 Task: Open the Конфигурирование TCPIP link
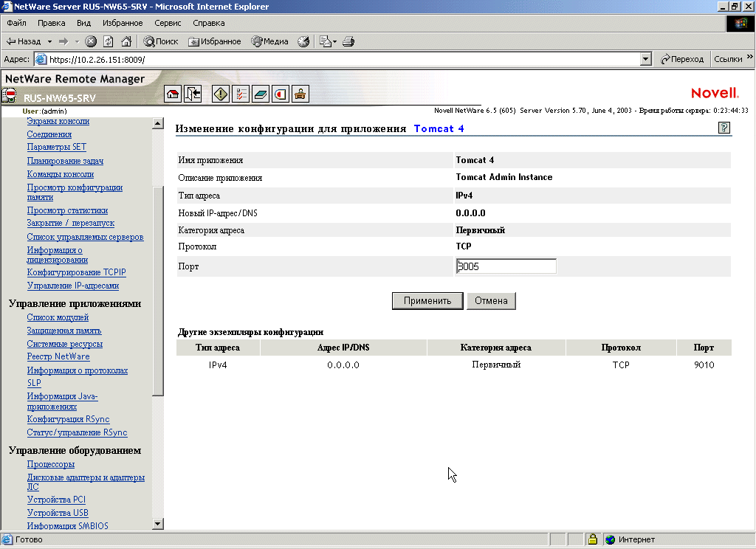(76, 272)
